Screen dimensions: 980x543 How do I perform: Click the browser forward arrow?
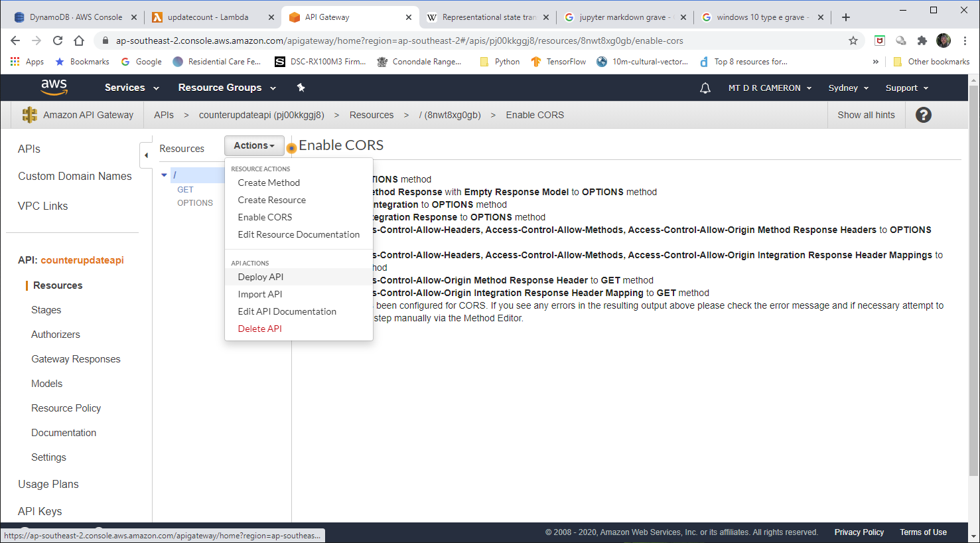pos(36,40)
